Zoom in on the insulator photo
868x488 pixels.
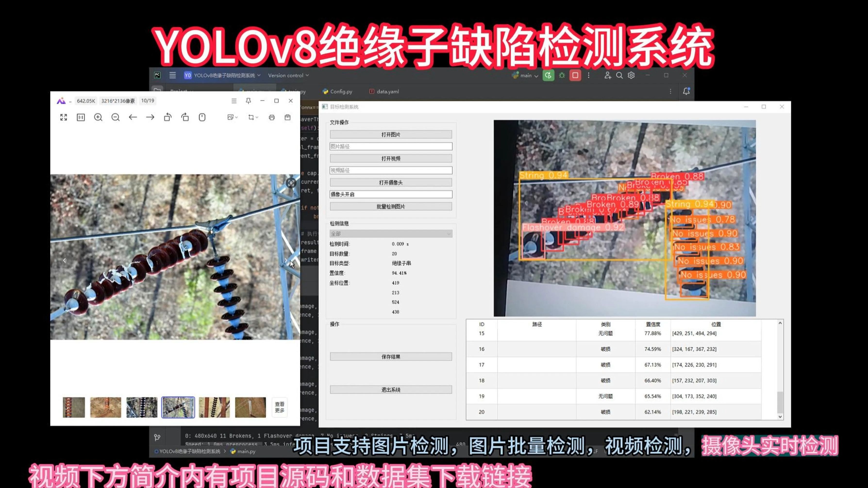98,117
